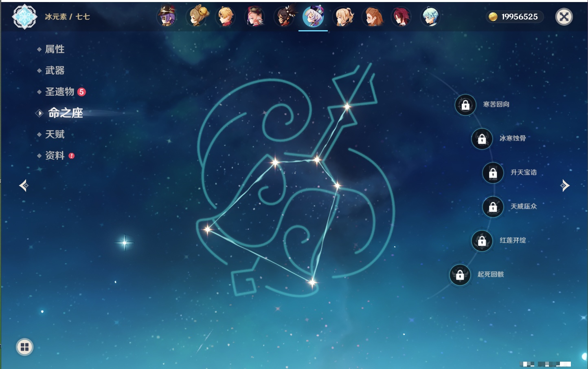The image size is (588, 369).
Task: Select the light-blue-haired character avatar
Action: (x=430, y=17)
